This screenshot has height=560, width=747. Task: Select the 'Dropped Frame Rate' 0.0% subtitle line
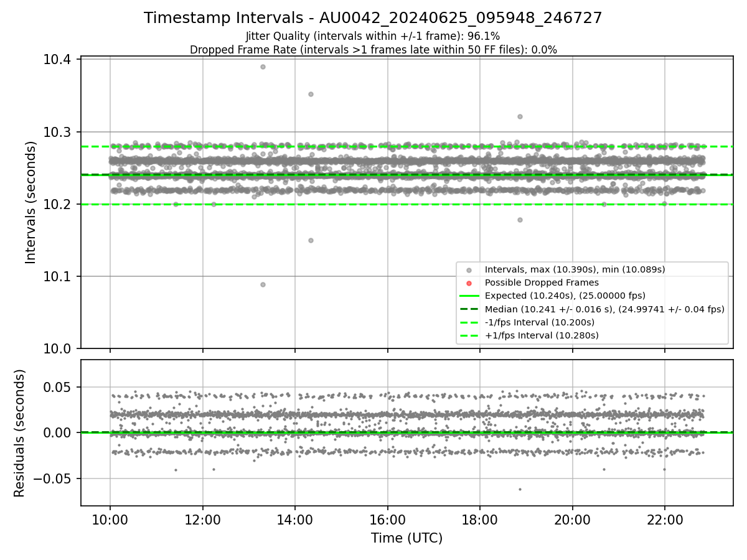pos(373,50)
